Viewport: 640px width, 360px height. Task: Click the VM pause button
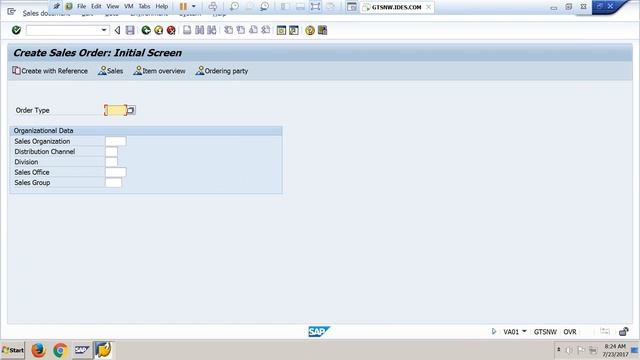183,6
